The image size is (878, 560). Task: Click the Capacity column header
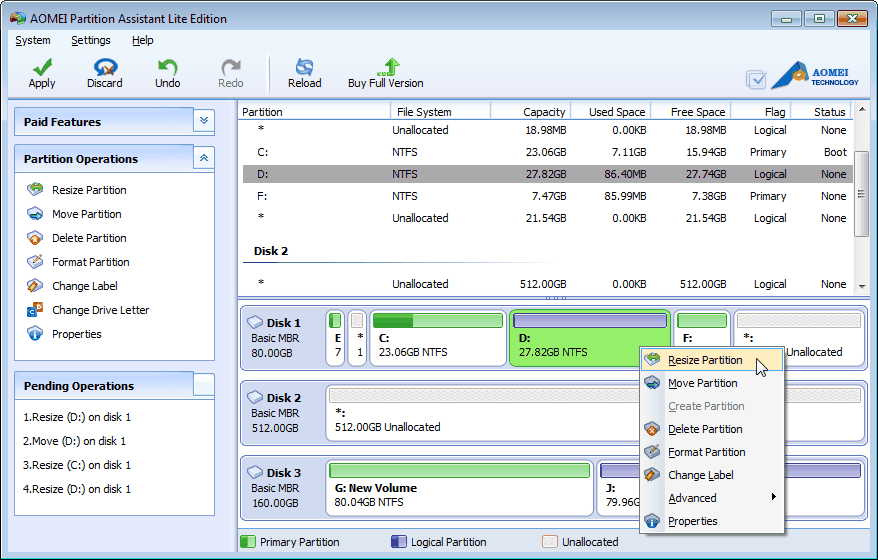tap(531, 112)
